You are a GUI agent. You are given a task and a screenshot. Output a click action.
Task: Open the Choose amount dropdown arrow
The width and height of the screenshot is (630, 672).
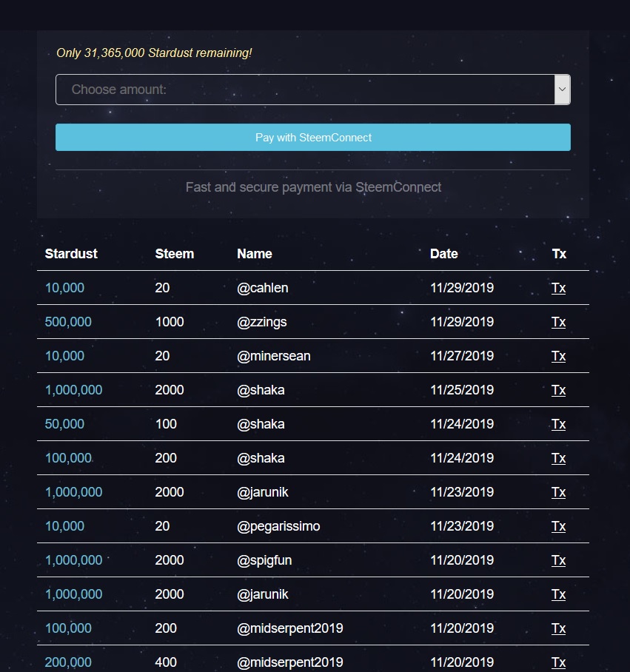(x=562, y=90)
